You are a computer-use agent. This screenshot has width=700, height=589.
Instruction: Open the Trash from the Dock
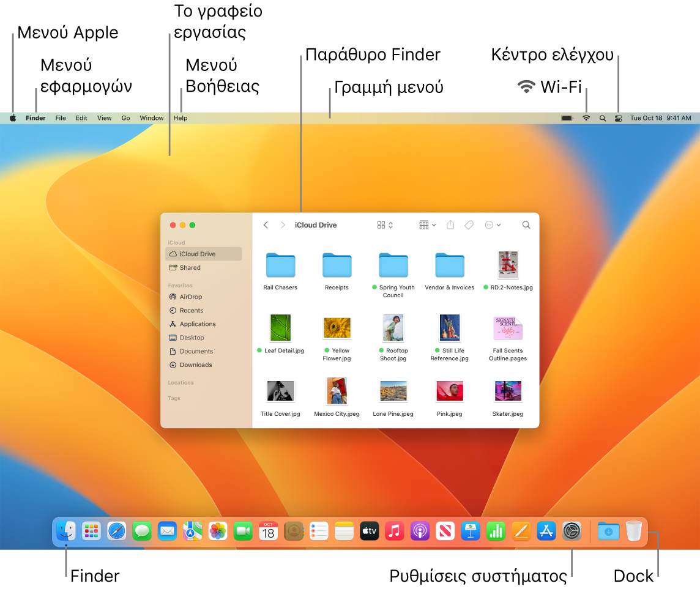click(633, 531)
